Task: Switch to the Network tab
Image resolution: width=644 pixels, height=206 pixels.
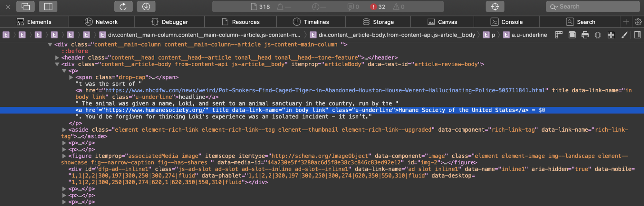Action: click(x=101, y=22)
